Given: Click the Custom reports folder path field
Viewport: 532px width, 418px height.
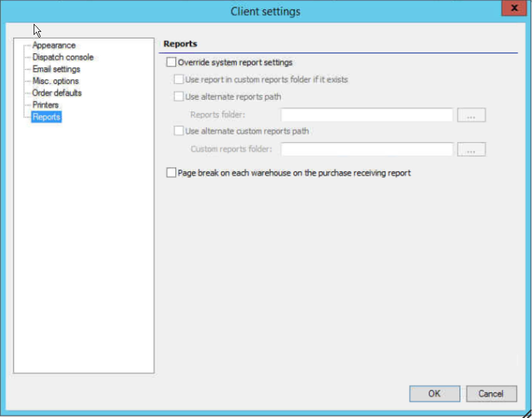Looking at the screenshot, I should click(367, 149).
